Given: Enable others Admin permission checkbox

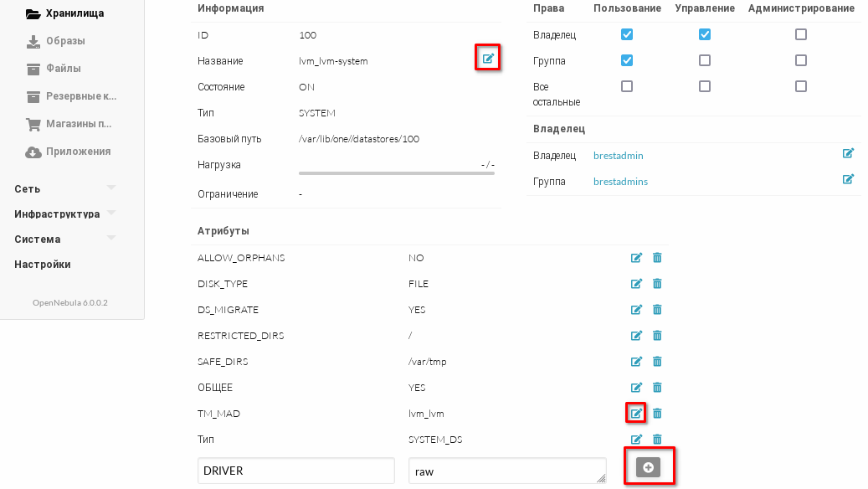Looking at the screenshot, I should click(801, 87).
